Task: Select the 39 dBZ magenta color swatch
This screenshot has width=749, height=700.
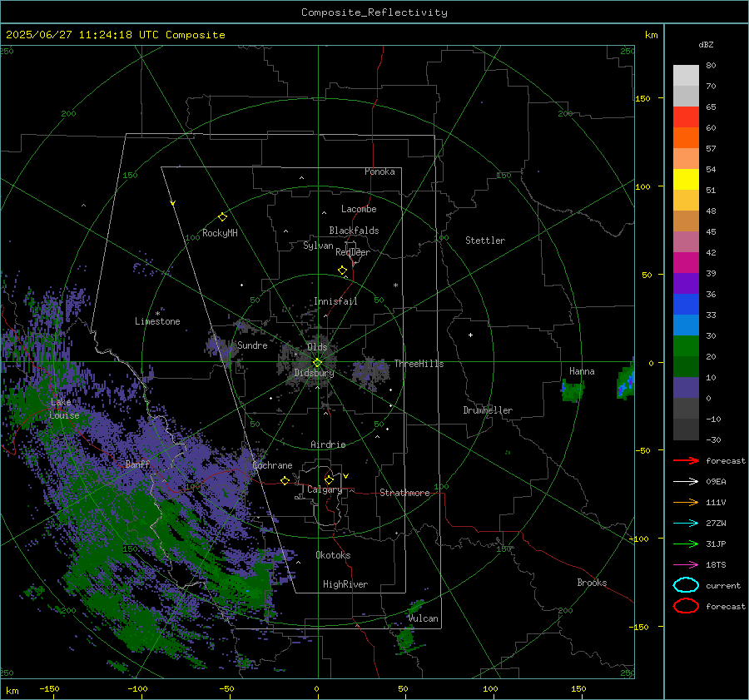Action: pos(686,262)
